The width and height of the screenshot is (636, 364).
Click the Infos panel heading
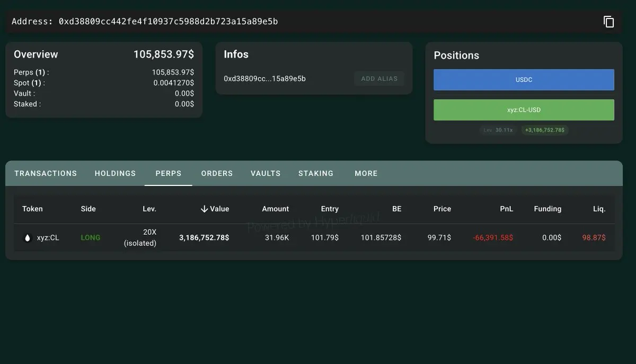[x=236, y=54]
